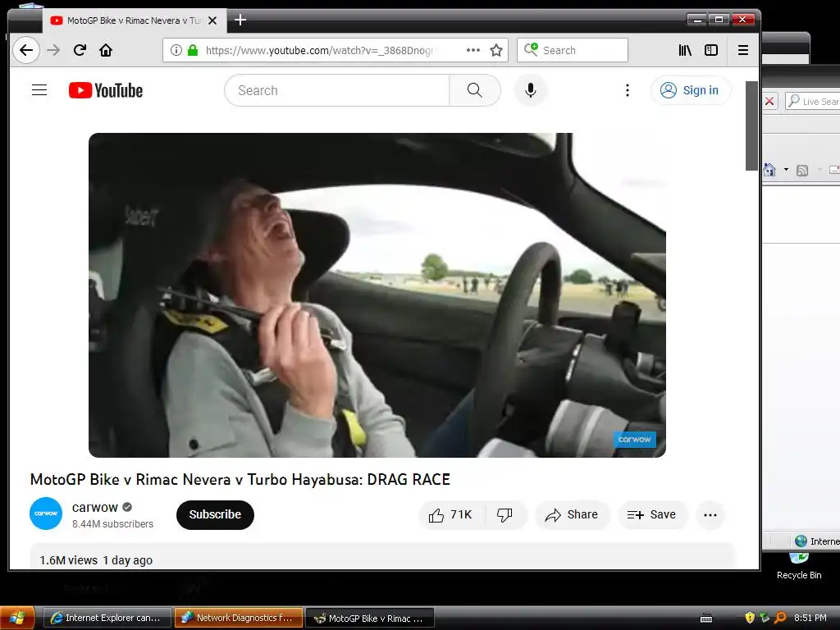Close the MotoGP Bike v Rimac Nevera tab

pos(212,21)
